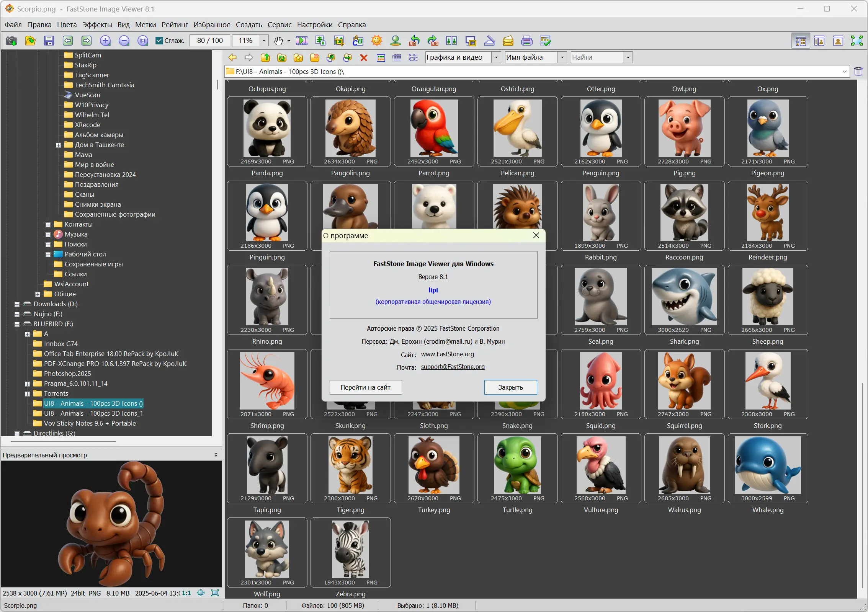This screenshot has width=868, height=612.
Task: Click the save file floppy icon
Action: [49, 41]
